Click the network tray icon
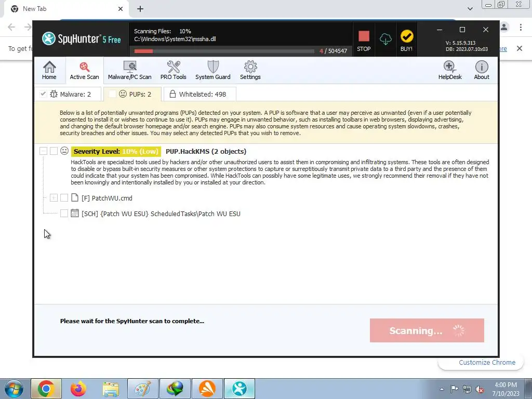The height and width of the screenshot is (399, 532). coord(467,389)
